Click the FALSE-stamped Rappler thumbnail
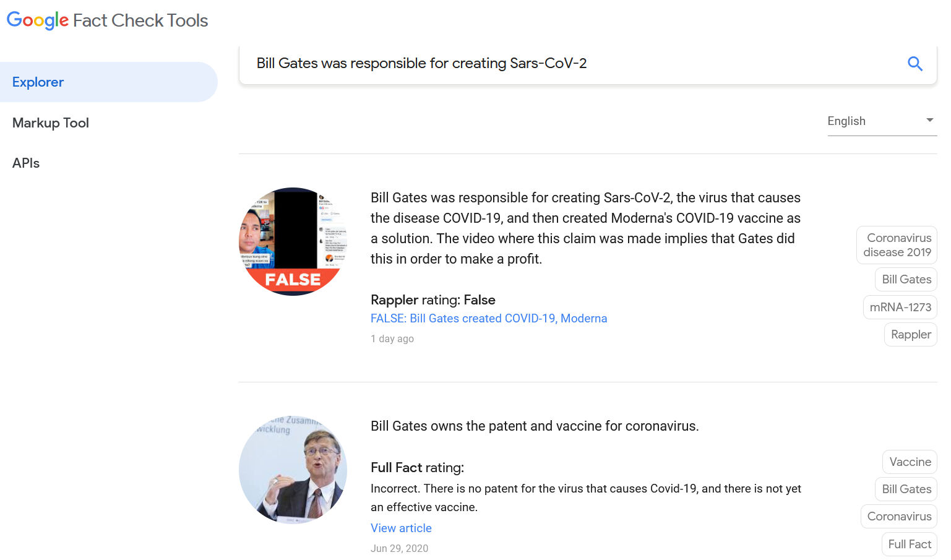 pos(293,241)
